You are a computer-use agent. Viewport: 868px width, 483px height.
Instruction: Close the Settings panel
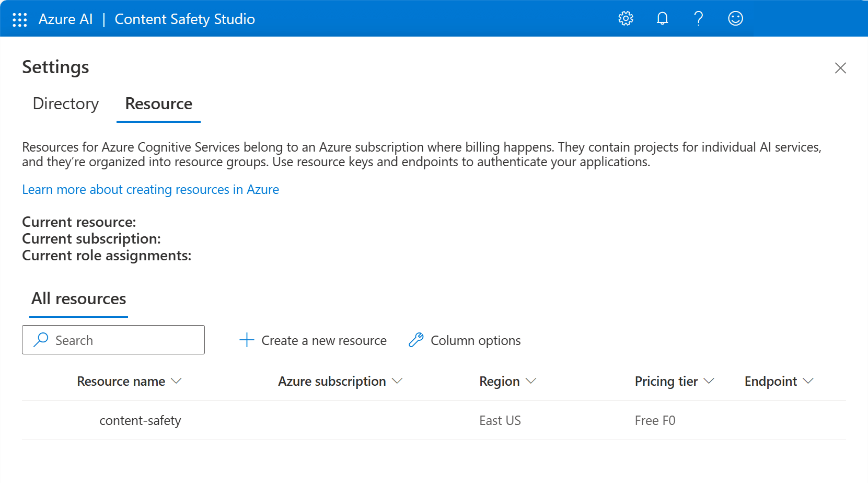click(x=840, y=68)
